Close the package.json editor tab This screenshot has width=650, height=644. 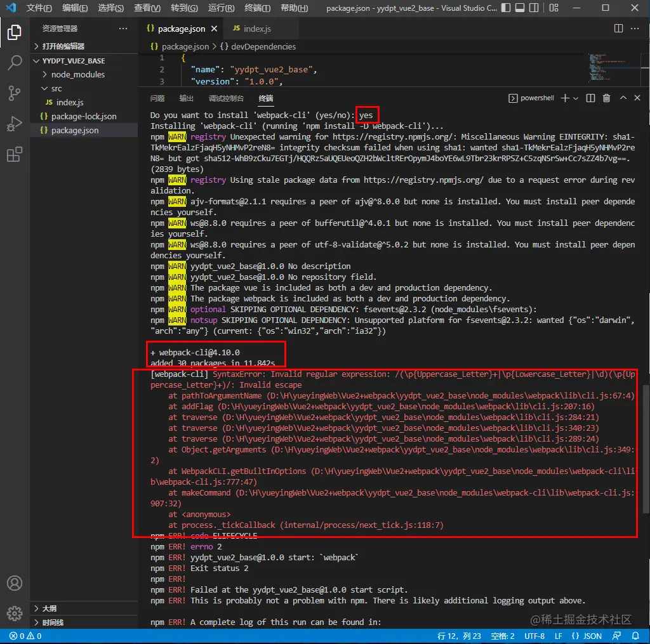tap(214, 29)
